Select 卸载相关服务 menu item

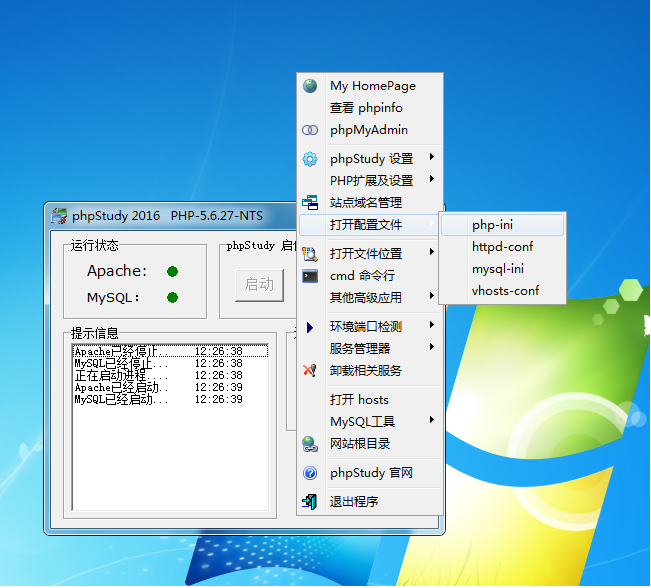(370, 370)
